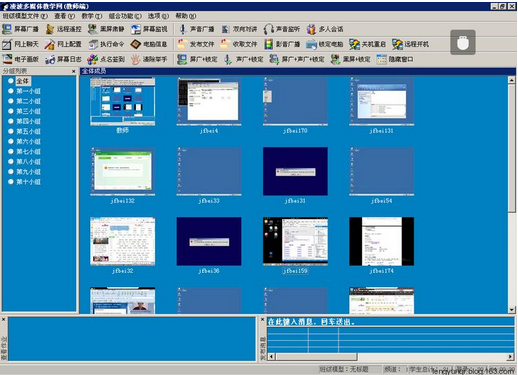This screenshot has width=518, height=375.
Task: View 电脑信息 computer information
Action: (x=149, y=44)
